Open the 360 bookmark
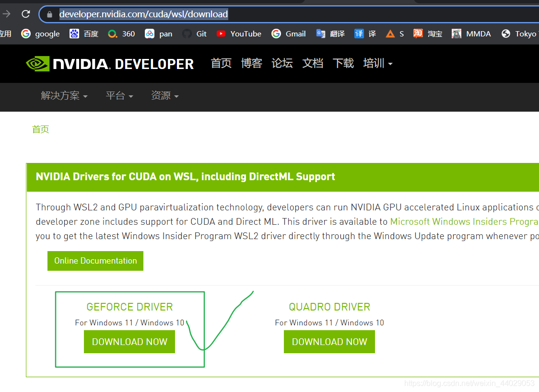 [121, 34]
